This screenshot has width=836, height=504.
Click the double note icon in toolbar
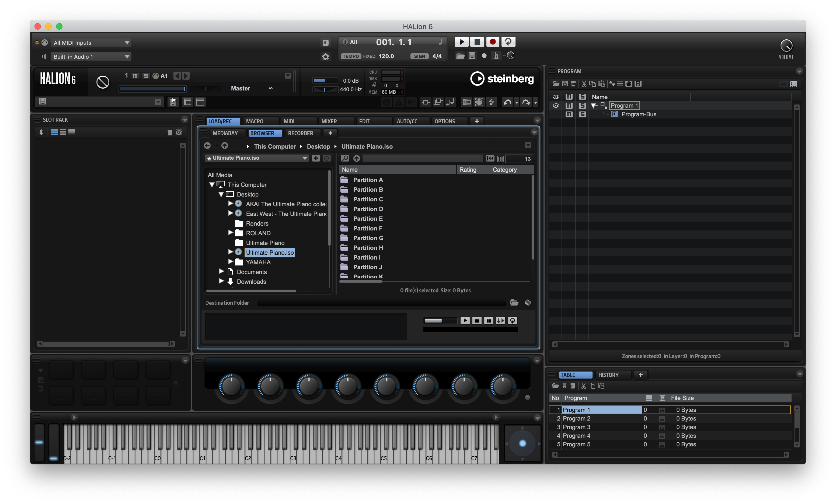[x=450, y=102]
